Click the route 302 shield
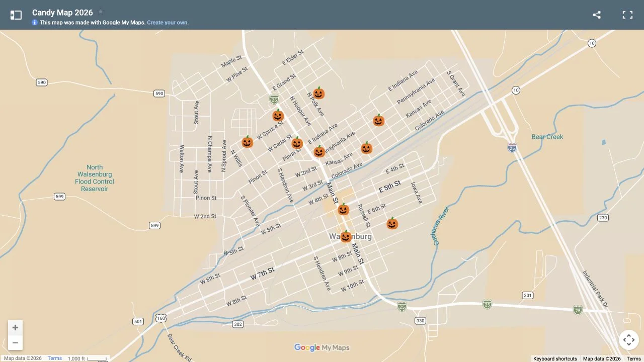 pyautogui.click(x=238, y=324)
